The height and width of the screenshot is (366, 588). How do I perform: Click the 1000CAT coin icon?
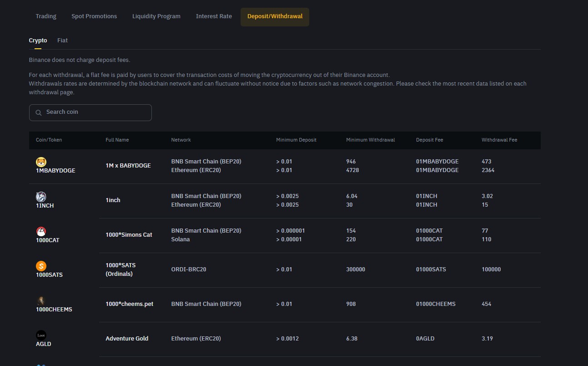click(41, 231)
